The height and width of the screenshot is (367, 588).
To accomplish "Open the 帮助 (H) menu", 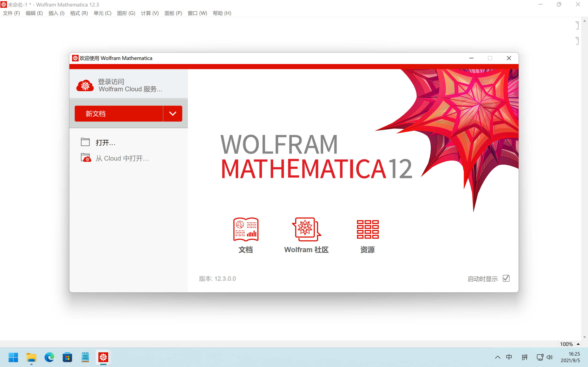I will click(x=222, y=13).
